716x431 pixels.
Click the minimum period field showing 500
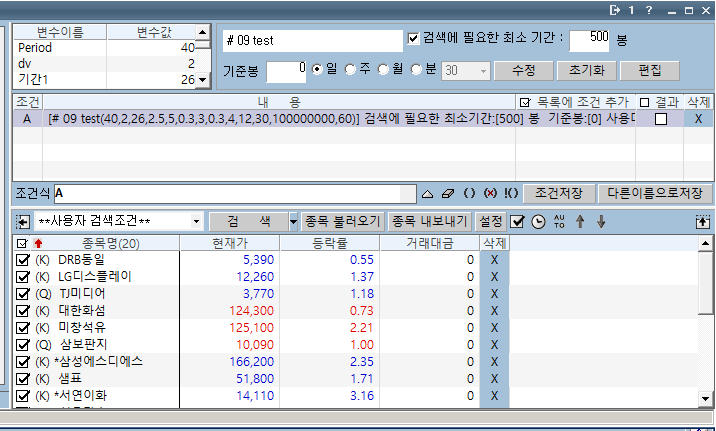(x=590, y=40)
